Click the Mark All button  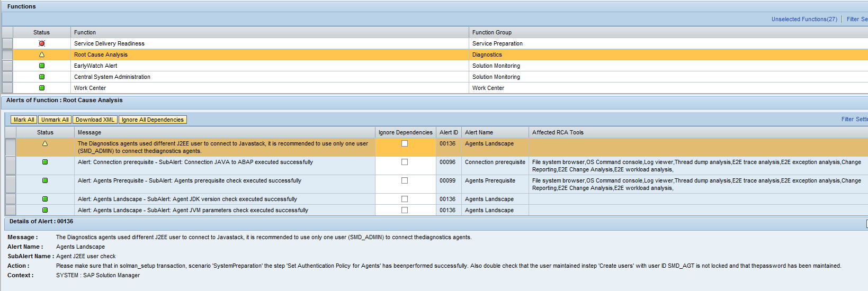click(24, 120)
